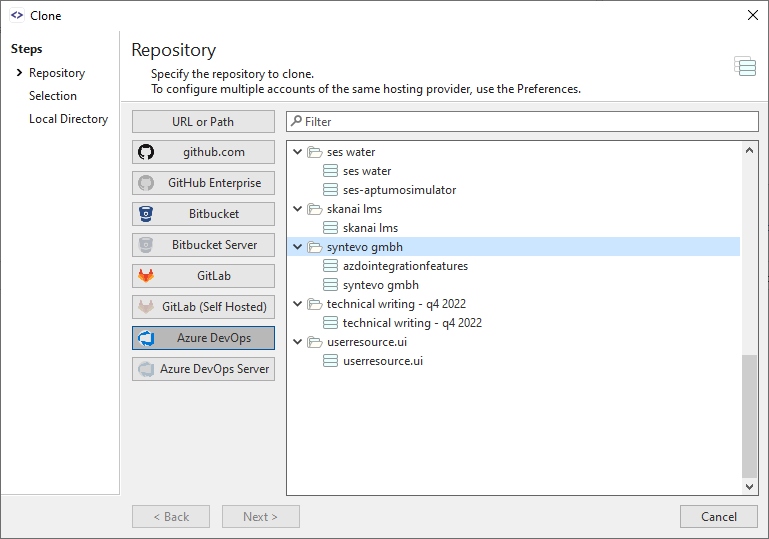Image resolution: width=769 pixels, height=539 pixels.
Task: Click the Azure DevOps provider button
Action: point(203,338)
